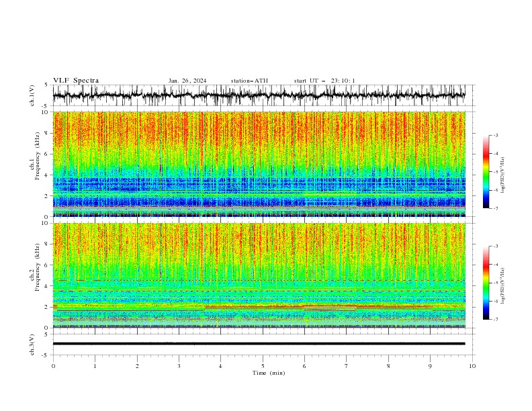Click time axis tick '5'
The height and width of the screenshot is (411, 532).
[263, 366]
